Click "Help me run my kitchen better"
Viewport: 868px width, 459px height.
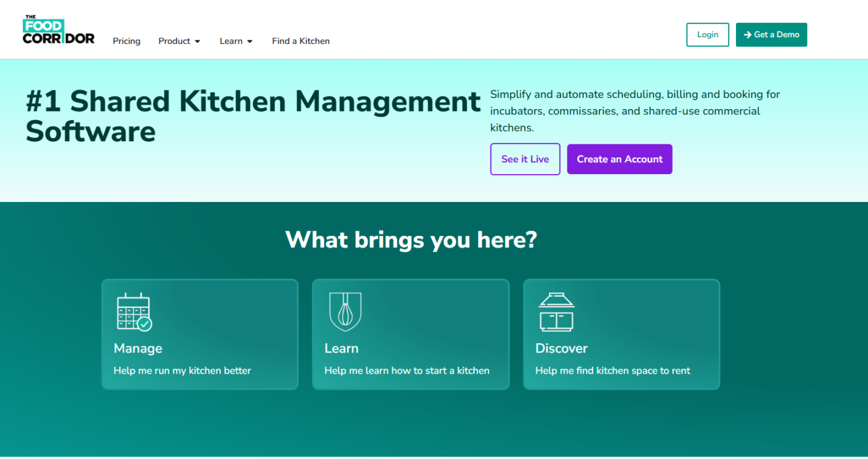pyautogui.click(x=182, y=370)
